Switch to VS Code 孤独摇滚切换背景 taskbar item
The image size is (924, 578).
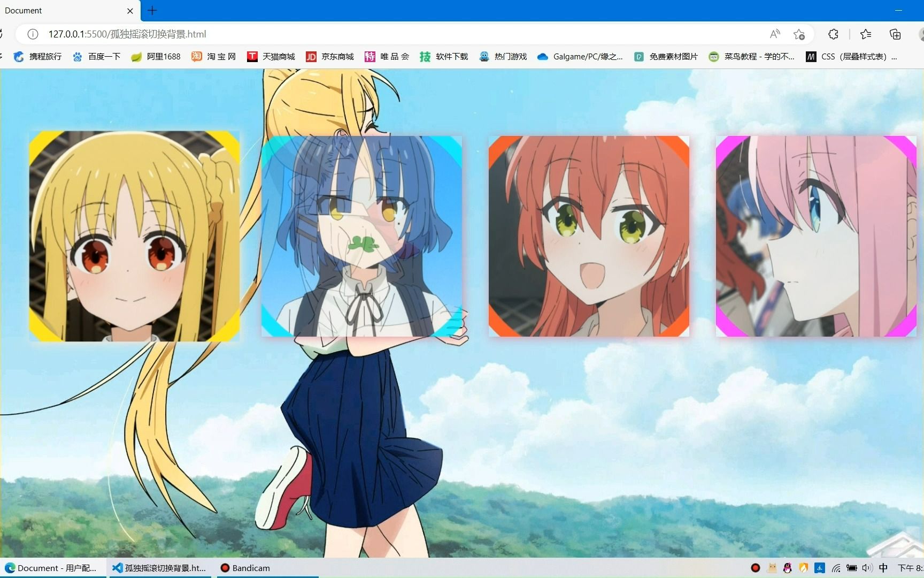pyautogui.click(x=159, y=568)
